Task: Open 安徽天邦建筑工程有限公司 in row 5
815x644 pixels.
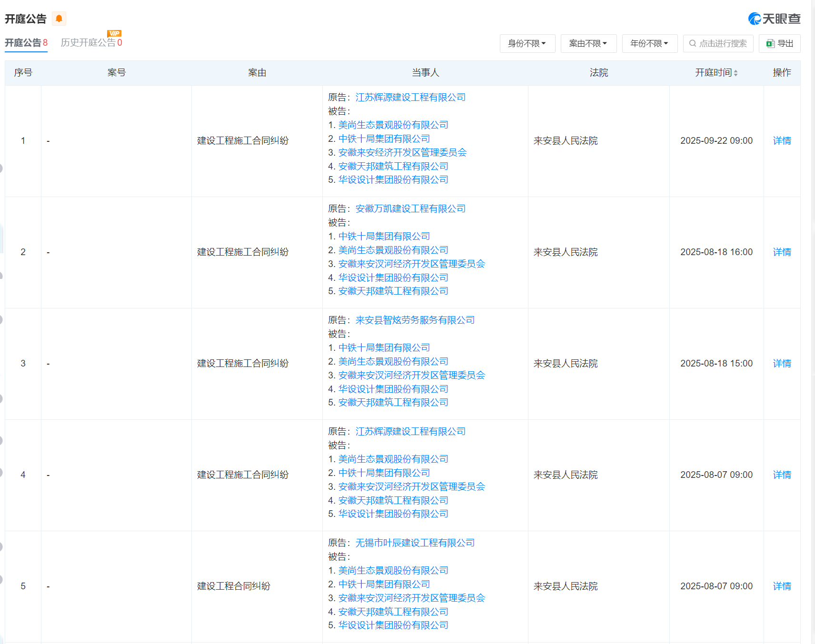Action: click(393, 612)
